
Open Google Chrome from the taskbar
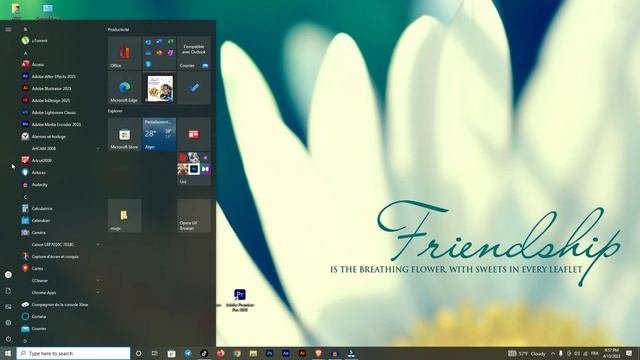pyautogui.click(x=237, y=353)
